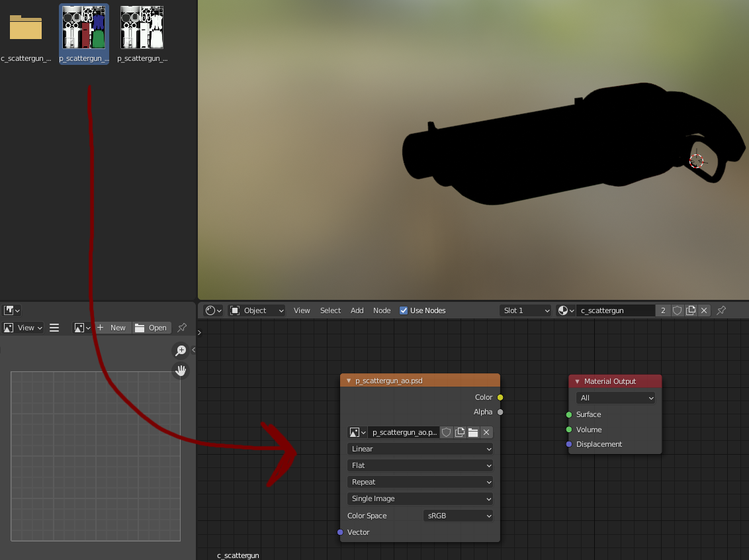Open the shader editor type dropdown
Viewport: 749px width, 560px height.
click(214, 310)
